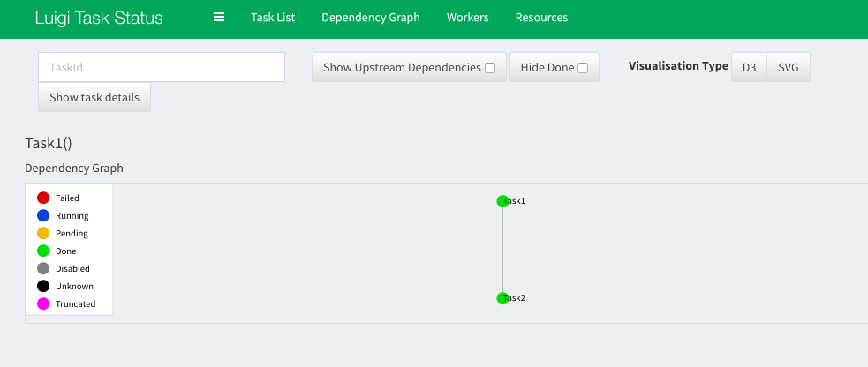Select the green Task1 node in the graph
This screenshot has width=868, height=367.
point(502,201)
